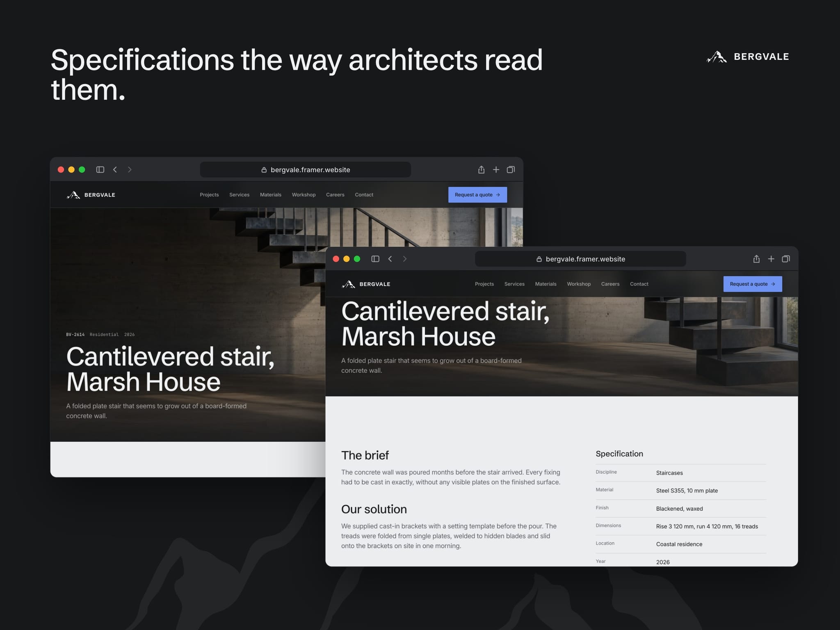
Task: Click Bergvale logo in front window navbar
Action: pyautogui.click(x=366, y=284)
